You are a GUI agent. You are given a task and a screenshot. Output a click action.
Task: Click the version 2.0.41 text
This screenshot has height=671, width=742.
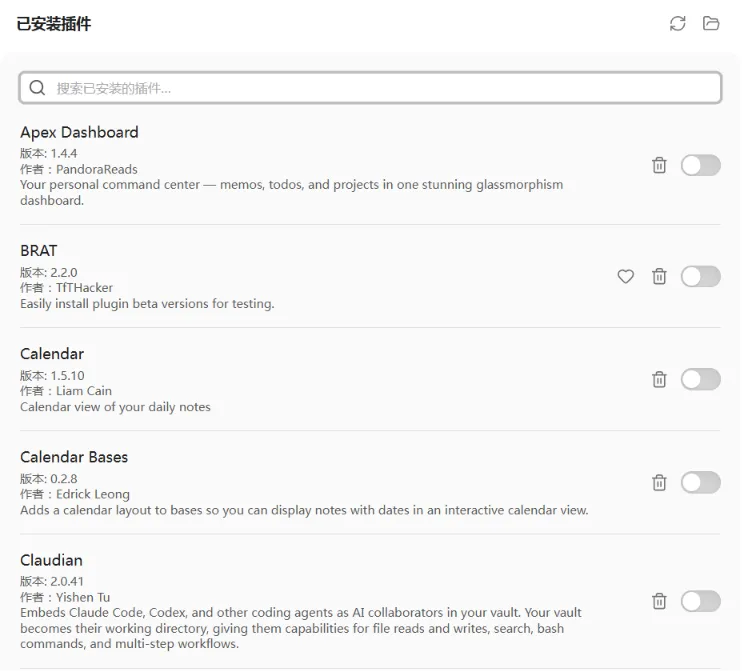tap(52, 581)
